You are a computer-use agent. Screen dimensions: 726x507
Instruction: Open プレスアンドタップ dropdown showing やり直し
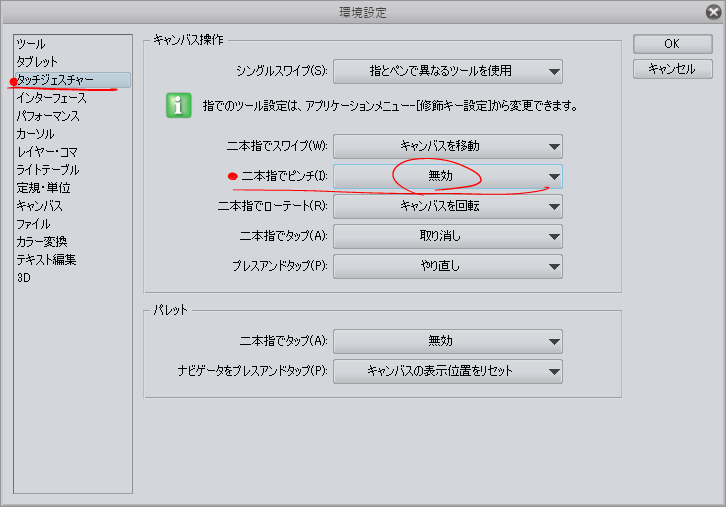pyautogui.click(x=448, y=266)
